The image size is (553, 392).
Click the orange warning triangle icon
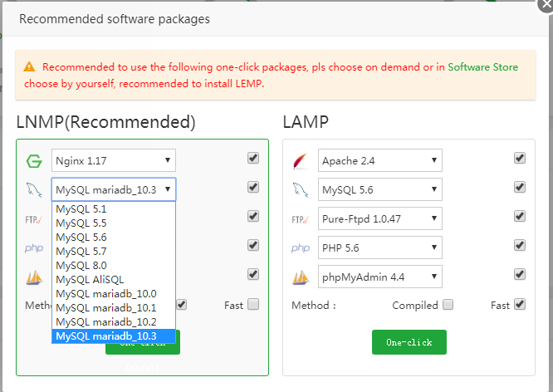29,66
